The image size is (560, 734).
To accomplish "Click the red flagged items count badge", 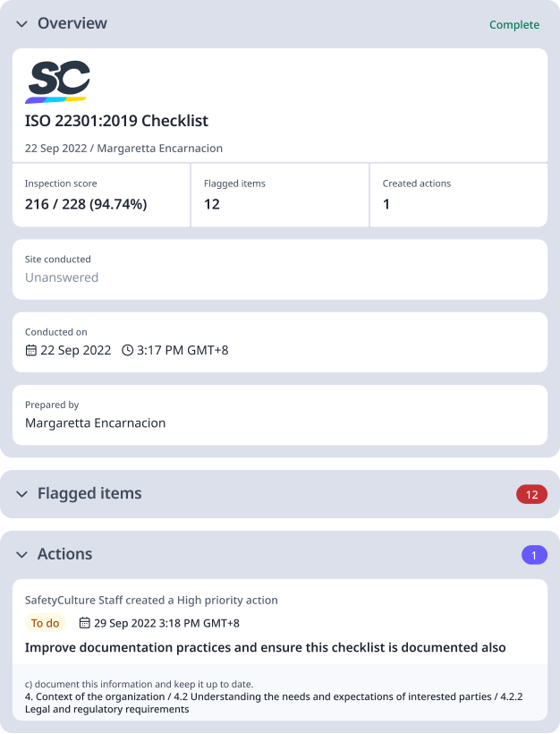I will click(x=531, y=494).
